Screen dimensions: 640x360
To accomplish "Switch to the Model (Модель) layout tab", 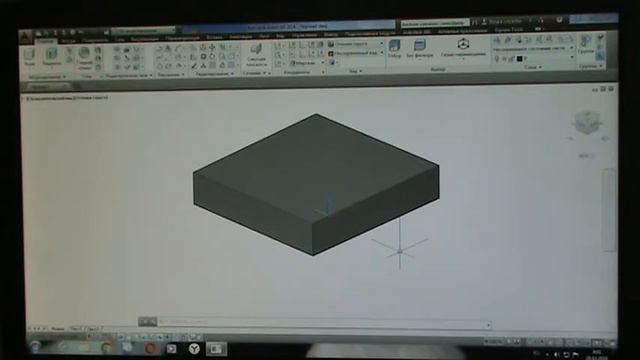I will (x=58, y=329).
